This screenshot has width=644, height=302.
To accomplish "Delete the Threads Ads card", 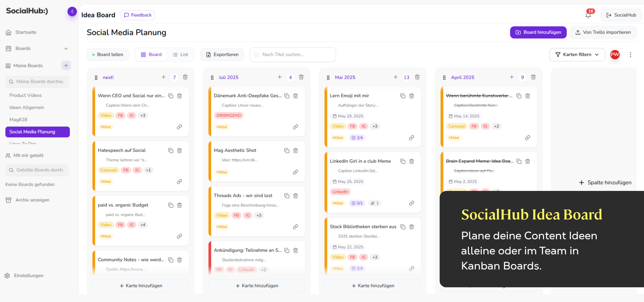I will pyautogui.click(x=296, y=196).
